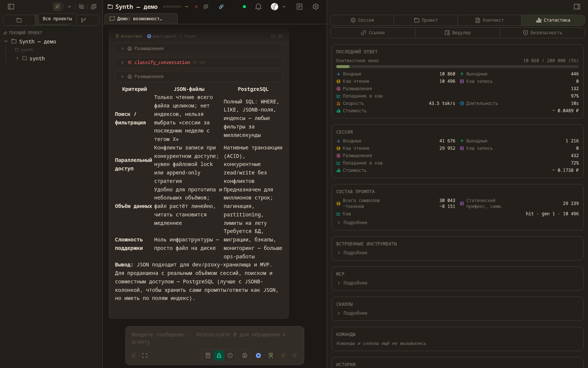This screenshot has height=368, width=588.
Task: Click the link chain icon in the top bar
Action: 221,7
